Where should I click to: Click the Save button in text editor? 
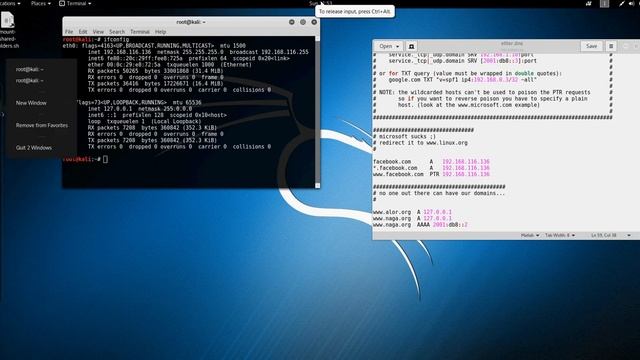point(591,46)
